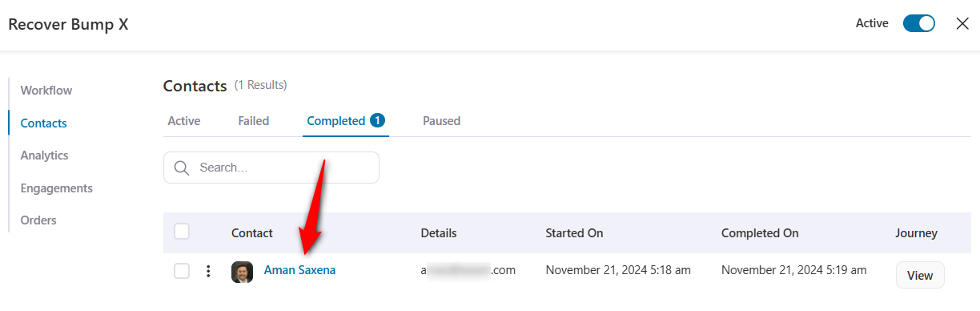This screenshot has width=980, height=311.
Task: Go to Analytics in the sidebar
Action: 44,155
